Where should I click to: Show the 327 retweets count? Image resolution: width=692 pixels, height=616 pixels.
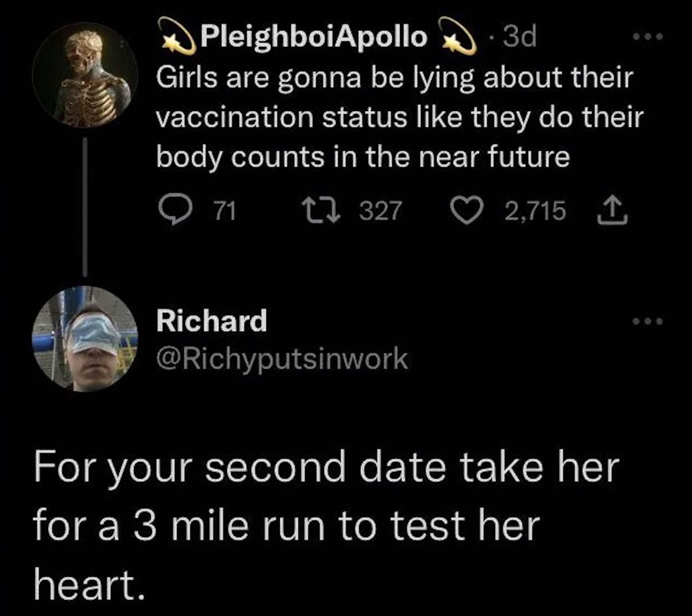(x=380, y=210)
